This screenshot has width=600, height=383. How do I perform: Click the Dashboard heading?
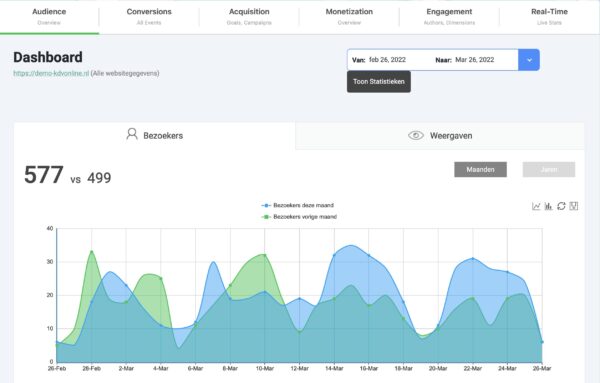[48, 57]
